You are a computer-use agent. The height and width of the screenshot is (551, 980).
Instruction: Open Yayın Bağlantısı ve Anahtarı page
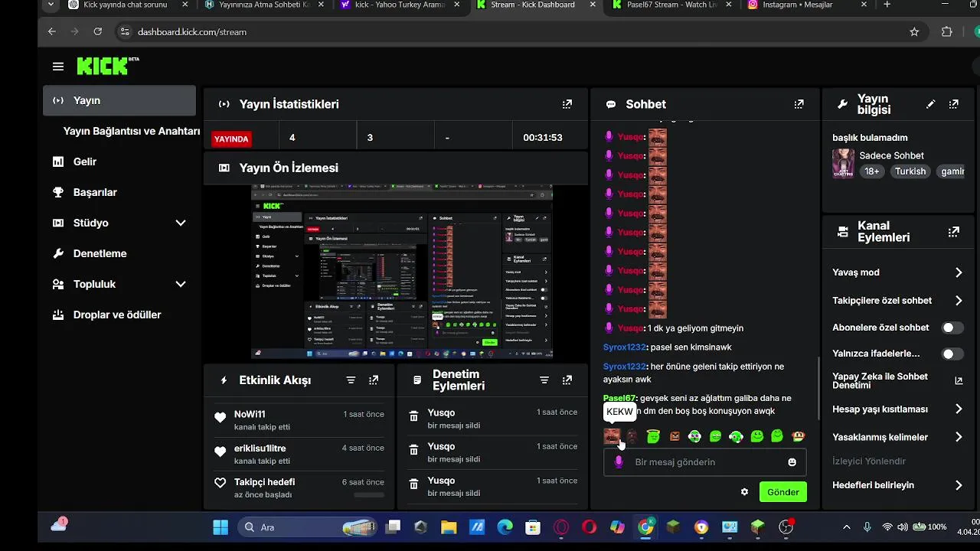click(x=131, y=131)
